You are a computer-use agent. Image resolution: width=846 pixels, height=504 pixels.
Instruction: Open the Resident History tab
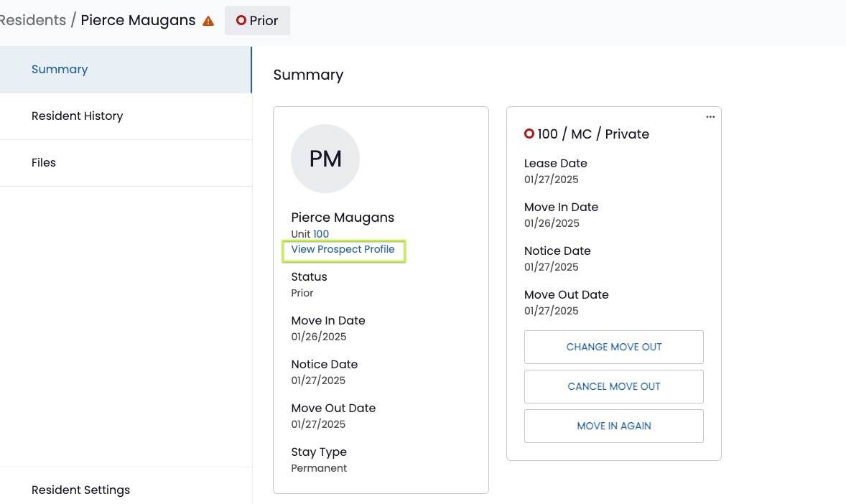point(126,116)
